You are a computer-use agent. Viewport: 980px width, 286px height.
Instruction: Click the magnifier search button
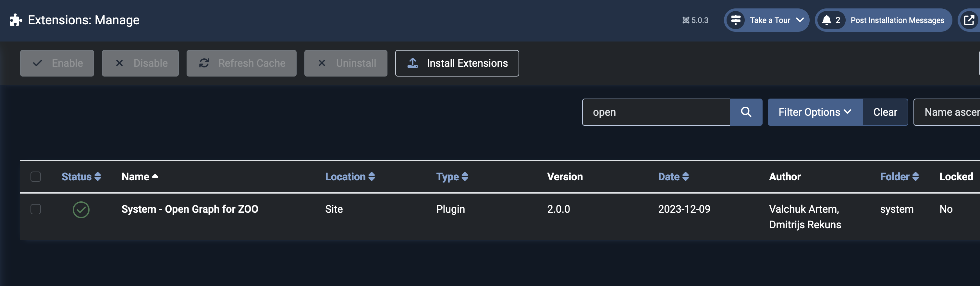746,112
